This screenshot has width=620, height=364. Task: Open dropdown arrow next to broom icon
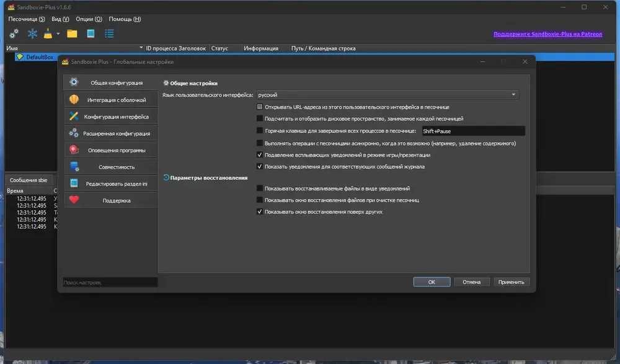(58, 33)
